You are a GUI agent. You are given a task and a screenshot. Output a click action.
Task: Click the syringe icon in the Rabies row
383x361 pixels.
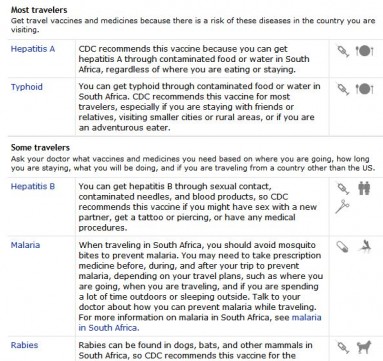[343, 347]
